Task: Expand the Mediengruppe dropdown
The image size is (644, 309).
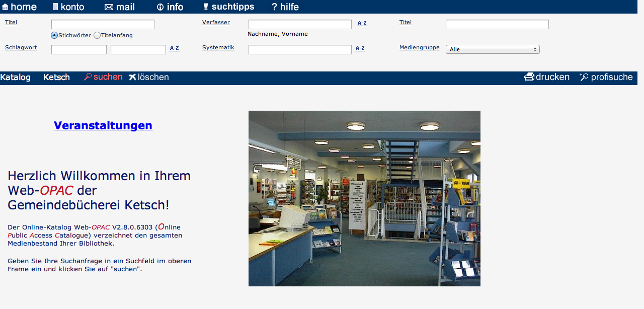Action: click(x=493, y=49)
